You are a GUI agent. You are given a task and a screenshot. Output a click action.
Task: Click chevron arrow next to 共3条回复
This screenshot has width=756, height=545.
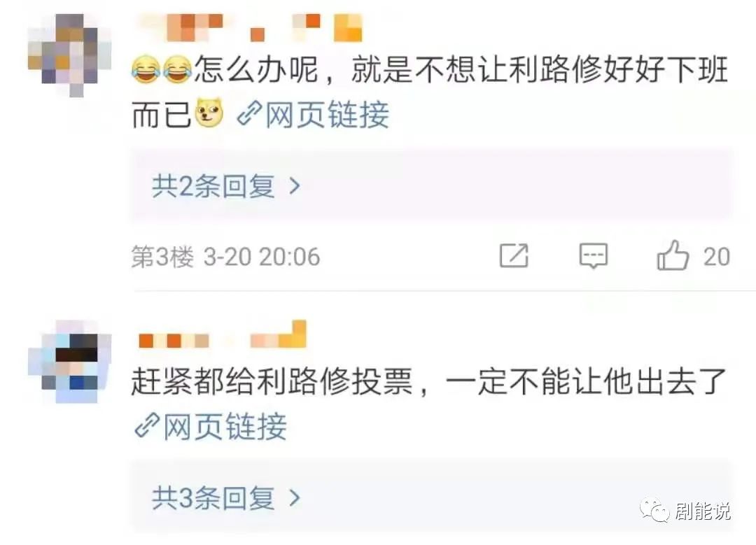click(x=295, y=498)
